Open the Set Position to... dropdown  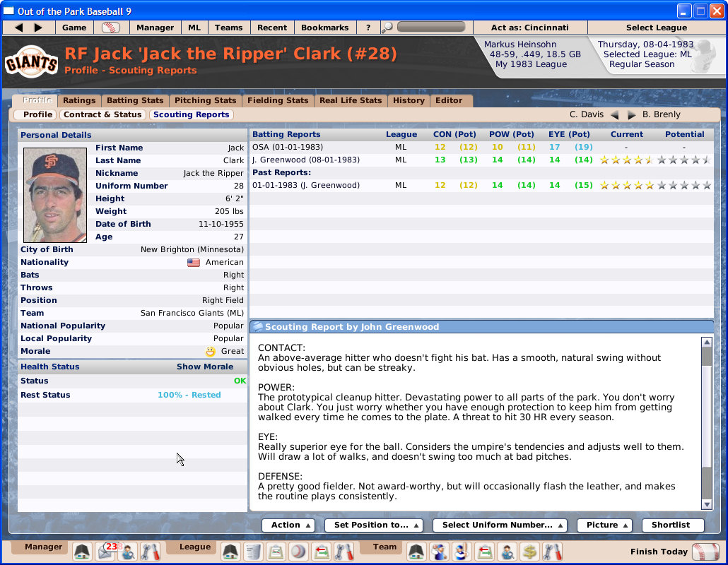[x=374, y=525]
